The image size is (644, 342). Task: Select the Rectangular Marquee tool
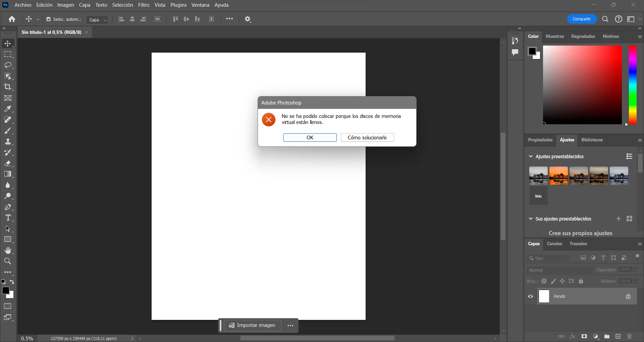(8, 54)
